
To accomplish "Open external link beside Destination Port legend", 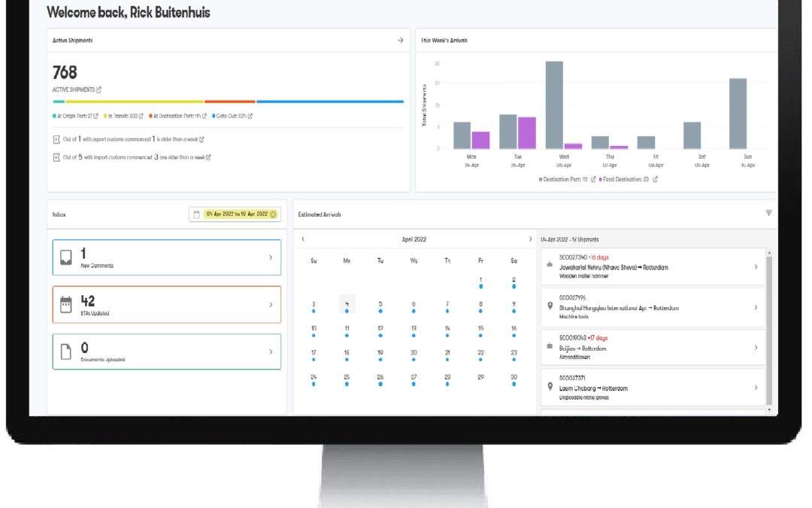I will (x=593, y=179).
